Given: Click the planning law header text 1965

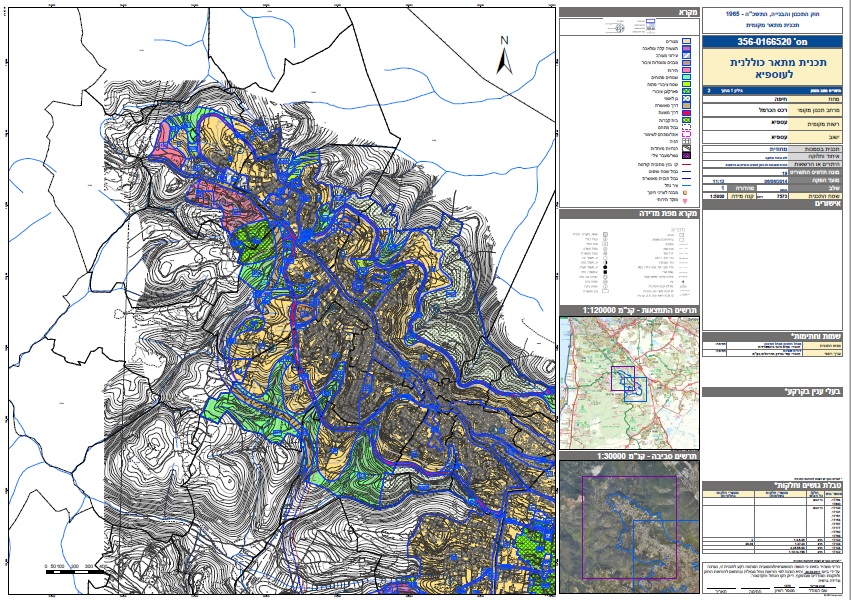Looking at the screenshot, I should point(775,12).
